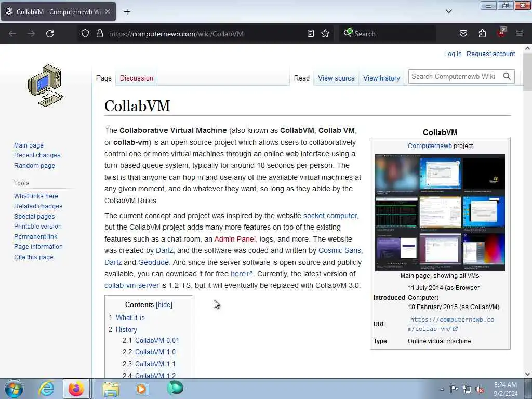Click the Permanent link tool
This screenshot has height=399, width=532.
coord(36,236)
